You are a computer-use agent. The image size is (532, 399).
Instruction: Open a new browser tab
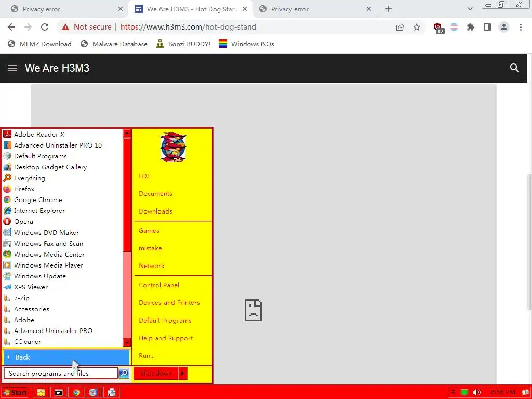point(389,9)
